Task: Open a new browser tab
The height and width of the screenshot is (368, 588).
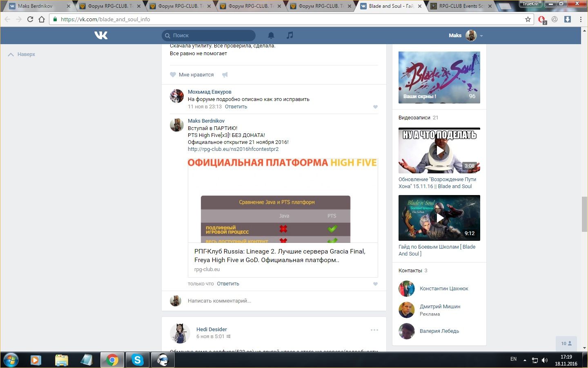Action: tap(506, 7)
